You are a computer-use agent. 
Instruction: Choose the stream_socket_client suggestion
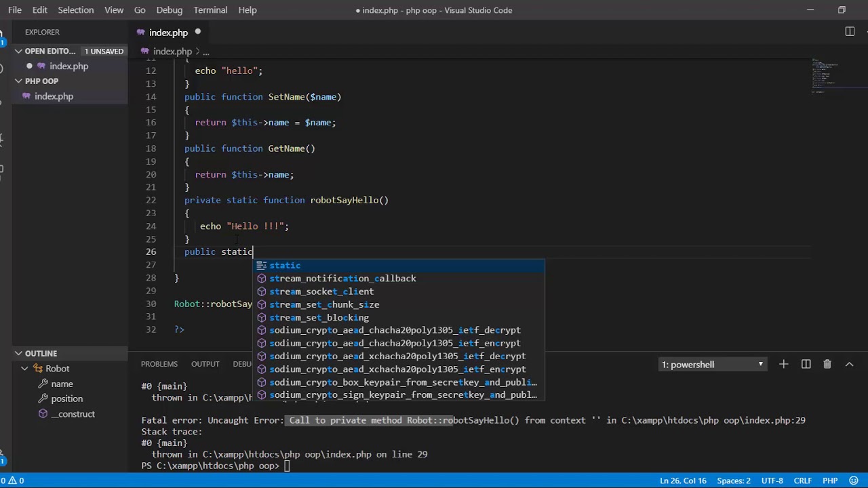click(399, 291)
